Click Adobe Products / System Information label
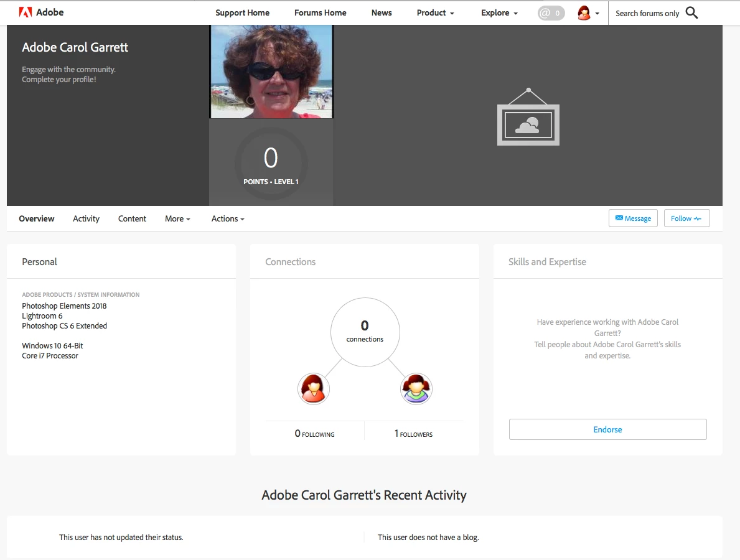740x560 pixels. 81,294
